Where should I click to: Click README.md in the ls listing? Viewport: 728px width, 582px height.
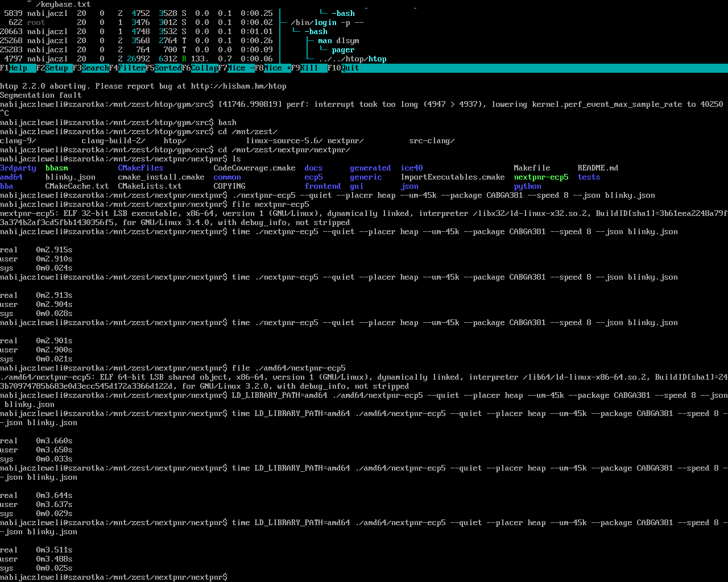pos(598,168)
